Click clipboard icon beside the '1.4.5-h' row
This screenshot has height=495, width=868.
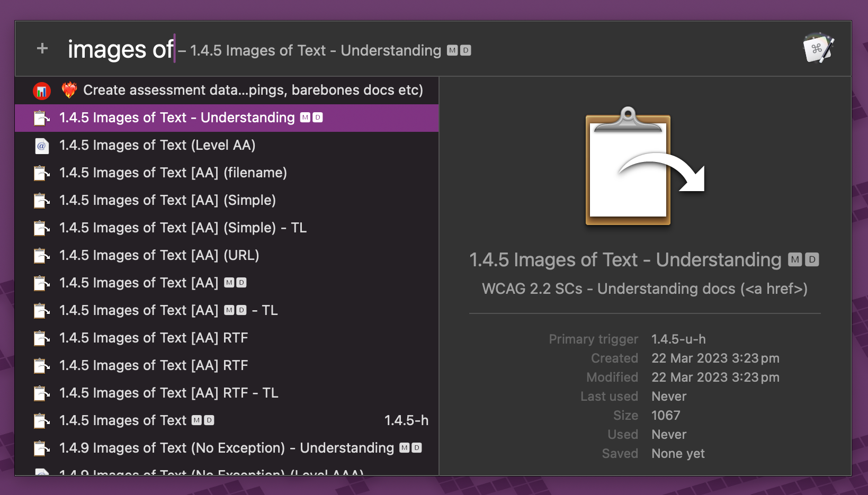click(x=42, y=421)
